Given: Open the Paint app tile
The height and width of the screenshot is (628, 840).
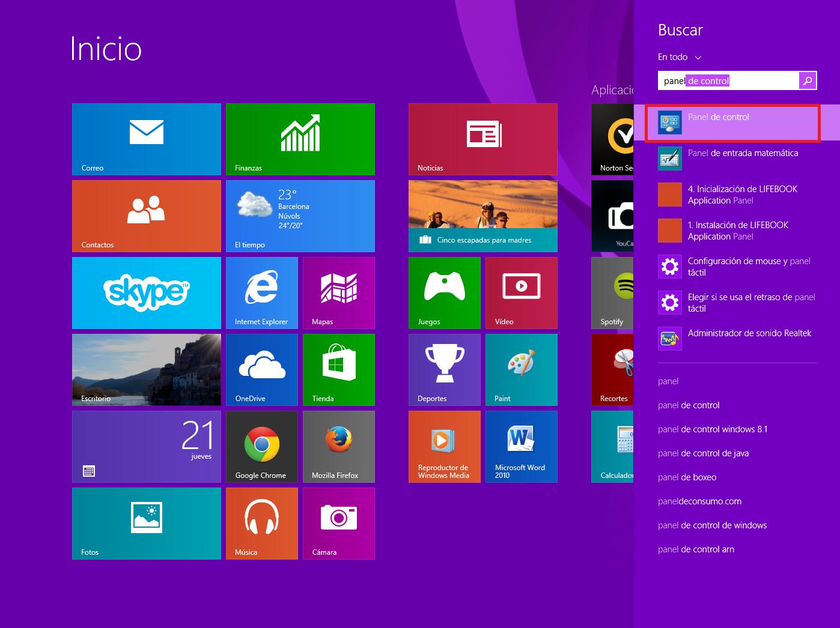Looking at the screenshot, I should 521,370.
